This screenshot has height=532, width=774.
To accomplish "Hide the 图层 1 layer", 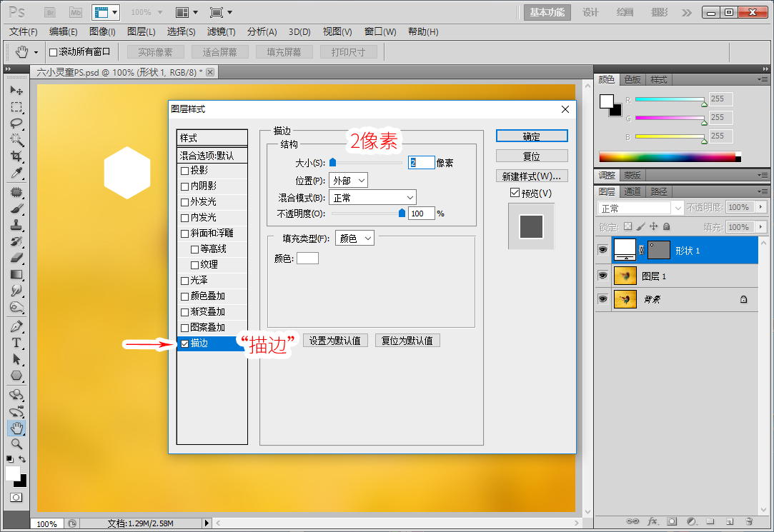I will (602, 275).
